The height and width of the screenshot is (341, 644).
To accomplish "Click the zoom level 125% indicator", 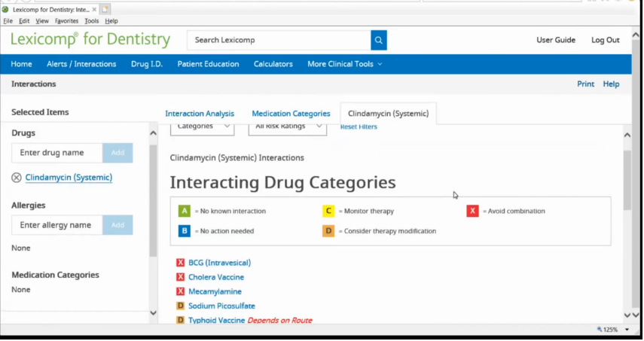I will pyautogui.click(x=607, y=330).
